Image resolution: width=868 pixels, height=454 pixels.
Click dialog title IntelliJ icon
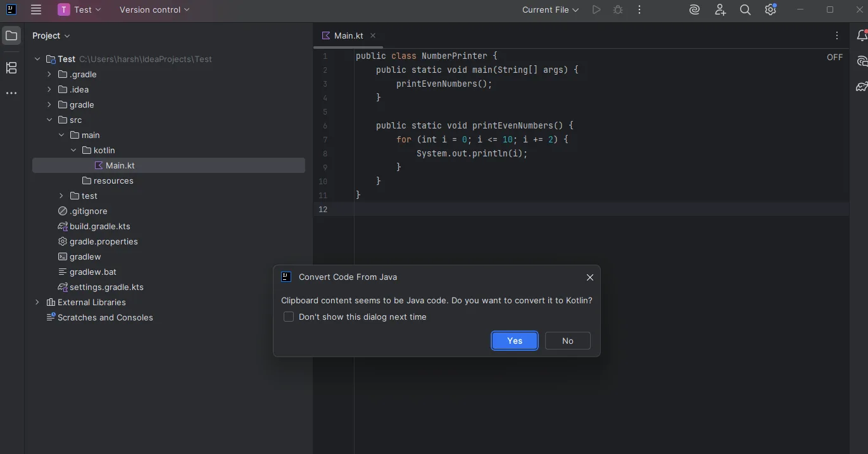[x=286, y=277]
